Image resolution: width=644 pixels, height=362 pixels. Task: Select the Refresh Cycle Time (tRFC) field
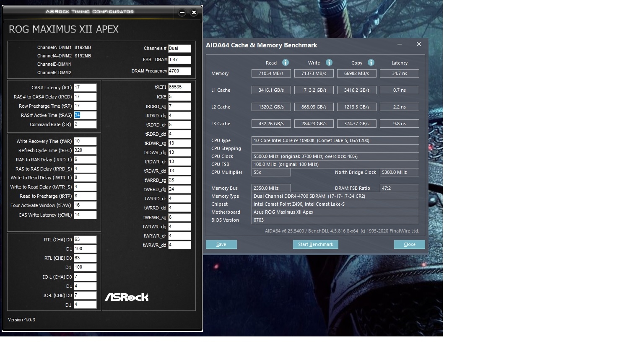coord(86,150)
